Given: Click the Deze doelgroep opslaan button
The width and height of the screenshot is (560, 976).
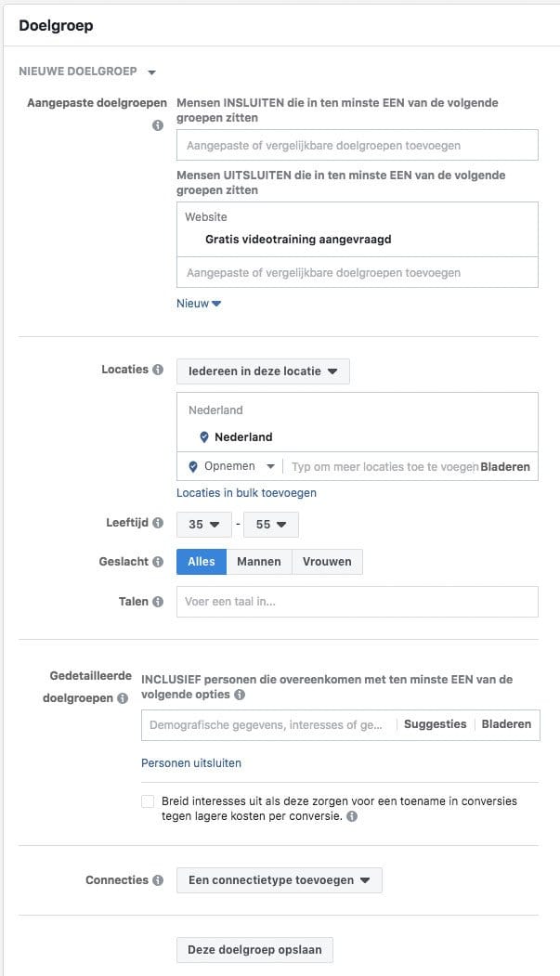Looking at the screenshot, I should pyautogui.click(x=254, y=949).
